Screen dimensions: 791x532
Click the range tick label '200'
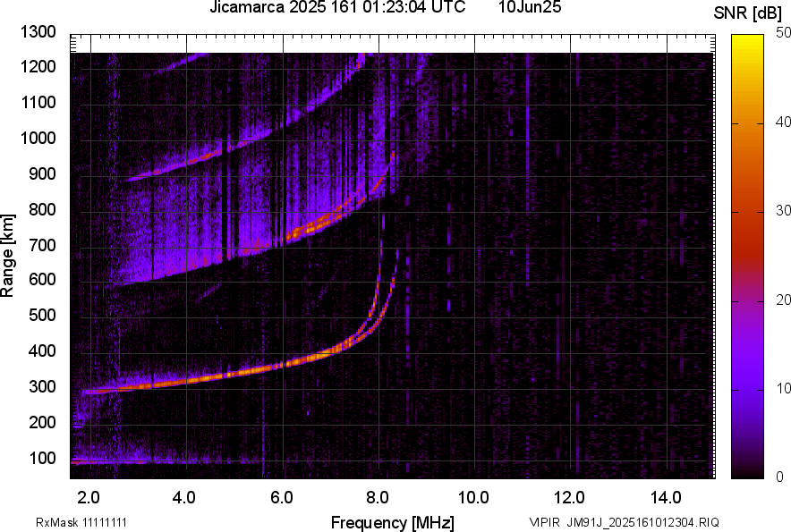coord(42,422)
